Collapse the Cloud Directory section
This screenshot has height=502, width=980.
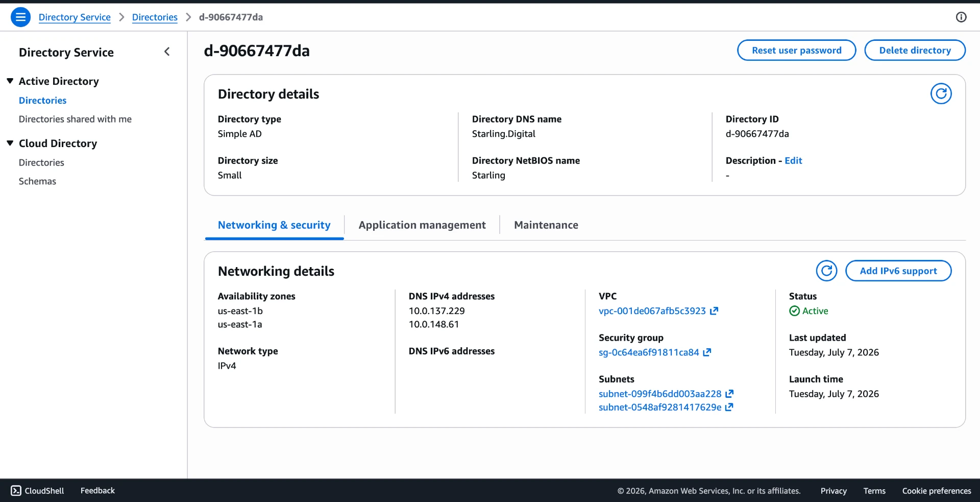point(10,144)
